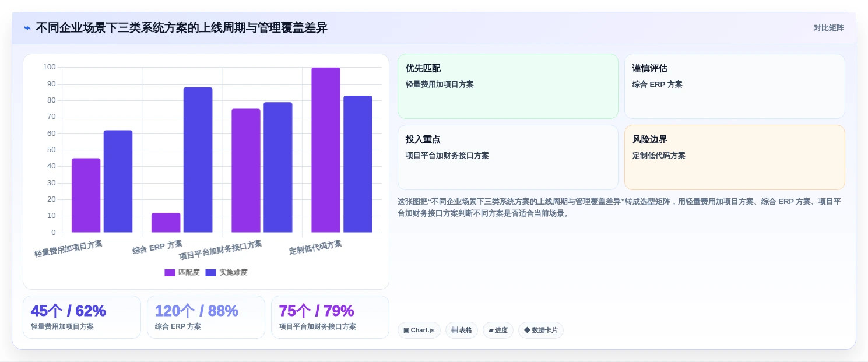
Task: Open the 120个 / 88% stat card
Action: 206,317
